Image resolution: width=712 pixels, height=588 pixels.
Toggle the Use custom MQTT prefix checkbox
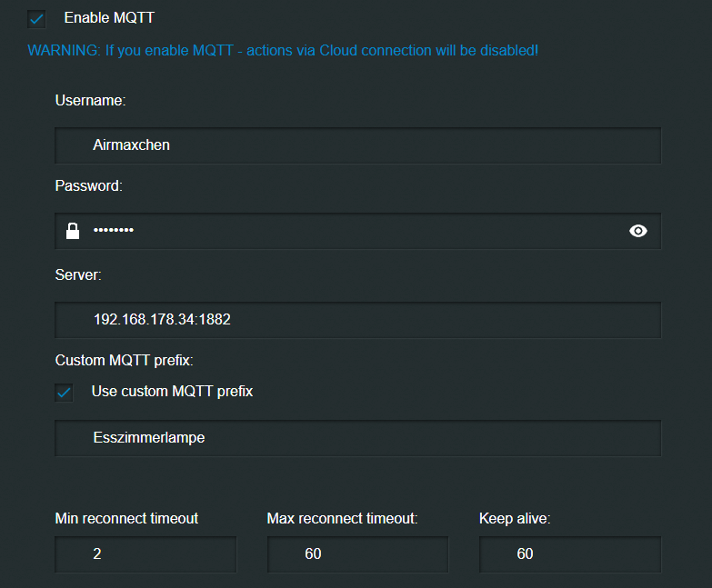pyautogui.click(x=64, y=393)
